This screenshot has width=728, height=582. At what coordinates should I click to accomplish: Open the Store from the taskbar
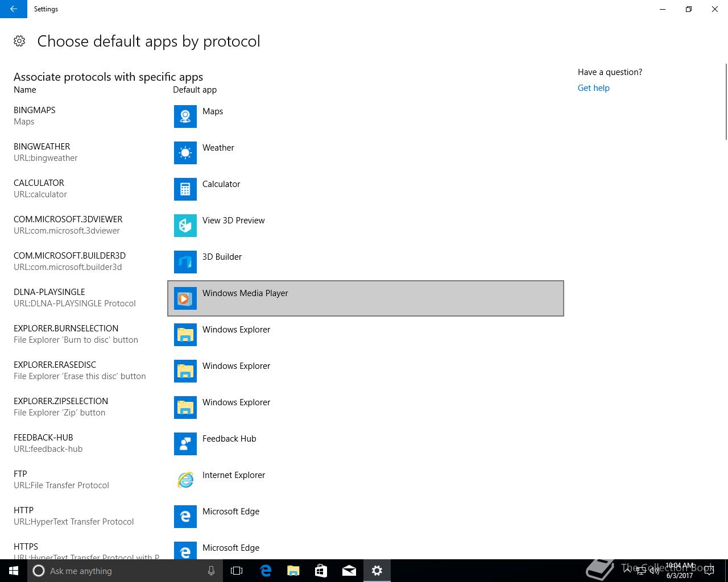click(321, 571)
